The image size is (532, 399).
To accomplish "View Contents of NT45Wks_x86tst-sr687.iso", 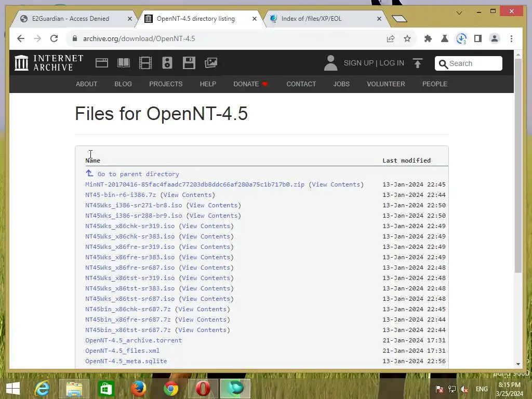I will [x=206, y=299].
